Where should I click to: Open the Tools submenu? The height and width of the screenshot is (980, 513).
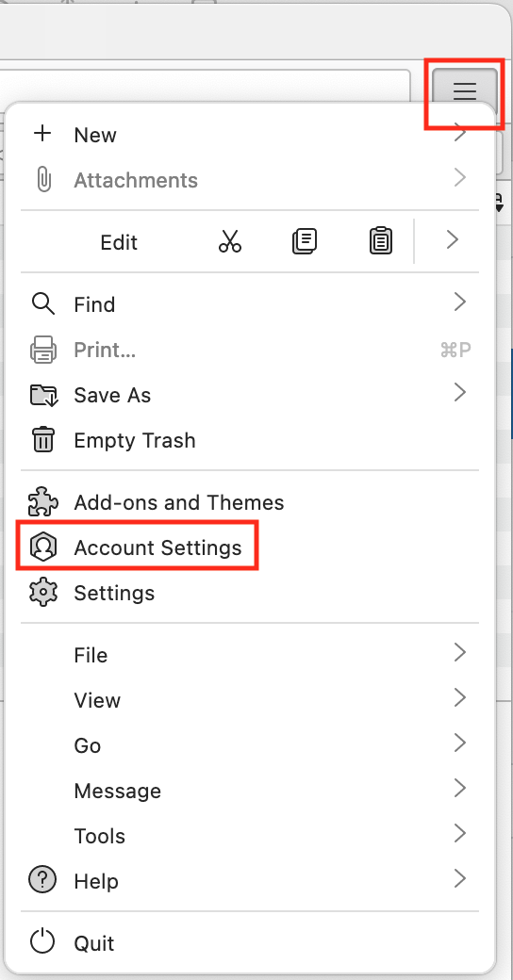(x=250, y=836)
